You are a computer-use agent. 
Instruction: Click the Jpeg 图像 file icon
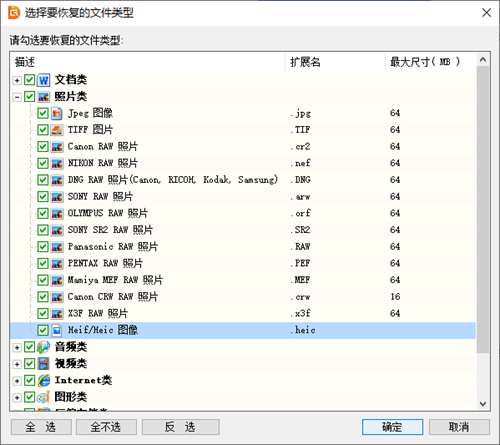pyautogui.click(x=57, y=114)
